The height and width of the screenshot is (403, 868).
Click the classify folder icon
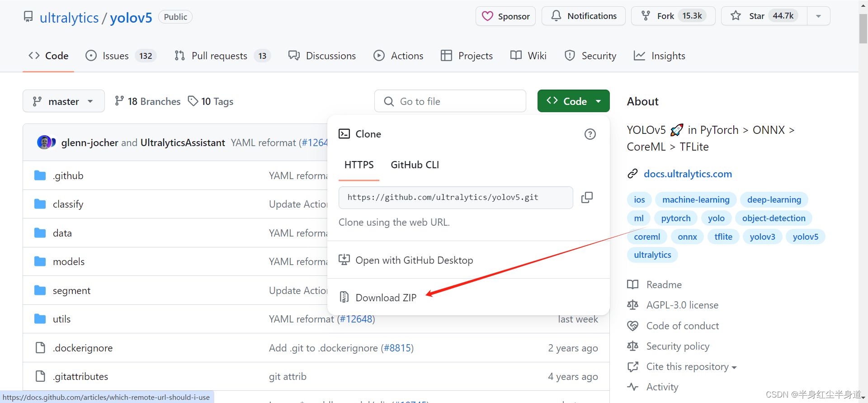coord(40,204)
